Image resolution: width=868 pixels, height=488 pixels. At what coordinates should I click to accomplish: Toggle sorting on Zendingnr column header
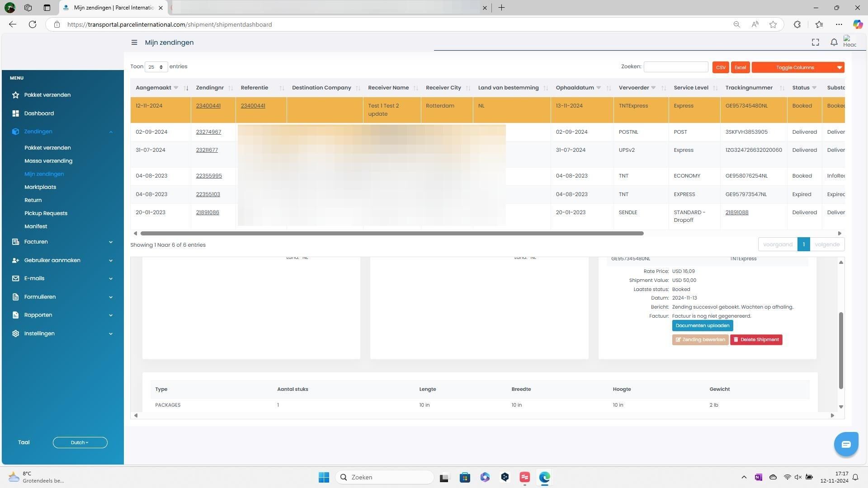[x=230, y=88]
